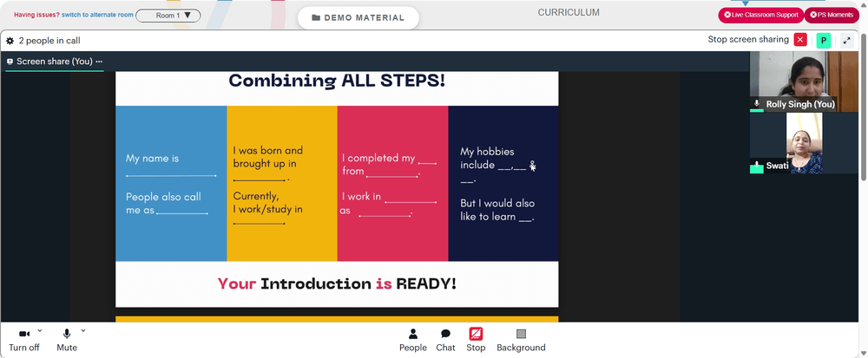Open camera options chevron
The width and height of the screenshot is (868, 358).
(x=39, y=330)
